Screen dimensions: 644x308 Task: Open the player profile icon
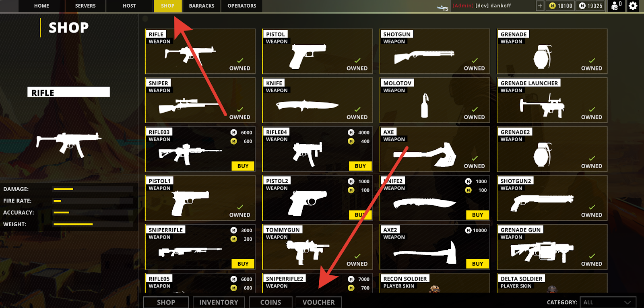click(x=616, y=6)
